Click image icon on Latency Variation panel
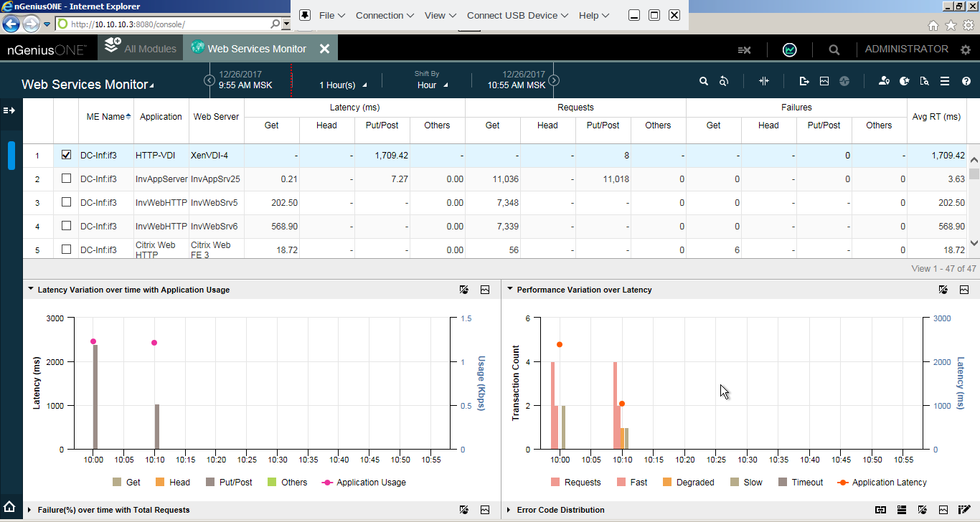The height and width of the screenshot is (522, 980). (x=485, y=290)
